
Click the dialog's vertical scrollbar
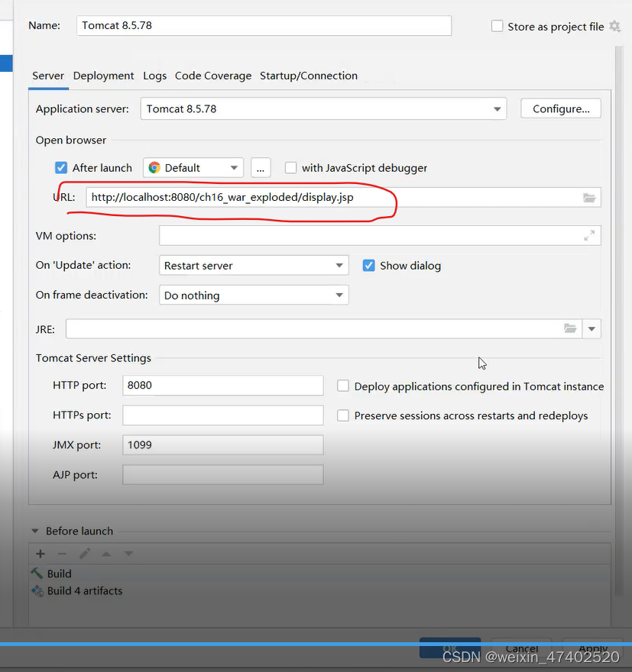click(619, 321)
